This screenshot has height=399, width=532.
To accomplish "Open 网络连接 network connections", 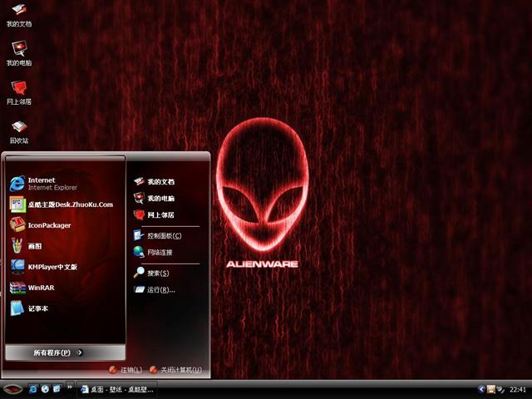I will [x=168, y=252].
